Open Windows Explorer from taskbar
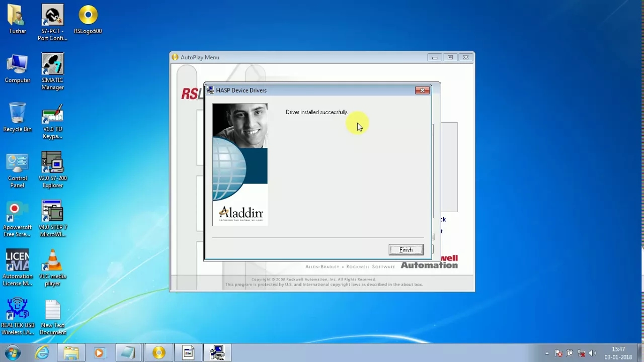The image size is (644, 362). click(71, 353)
